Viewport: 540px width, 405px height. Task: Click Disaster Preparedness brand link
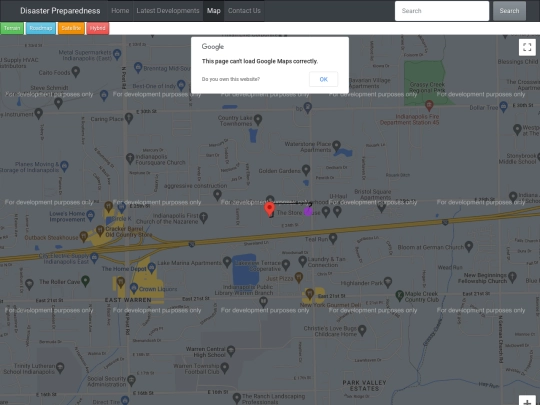pos(60,11)
